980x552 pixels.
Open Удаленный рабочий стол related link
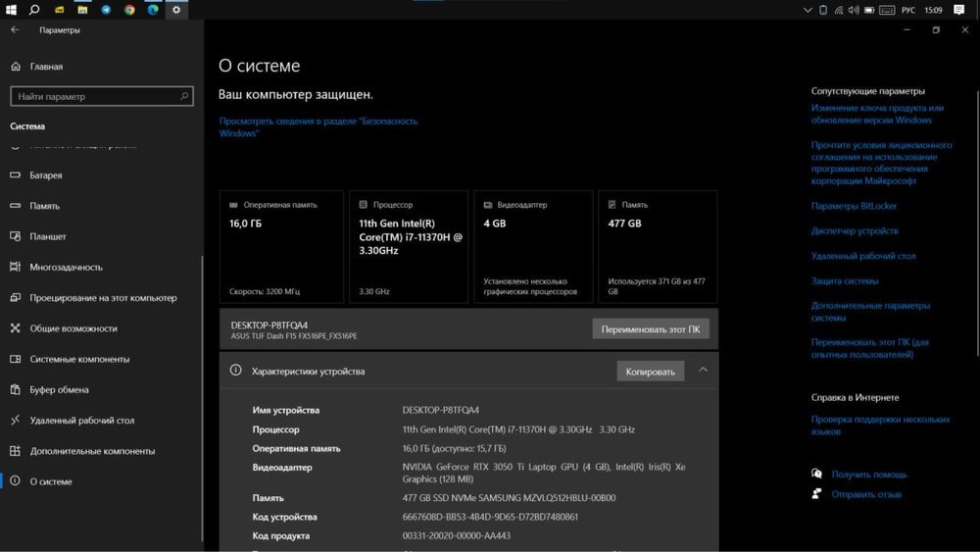tap(863, 256)
